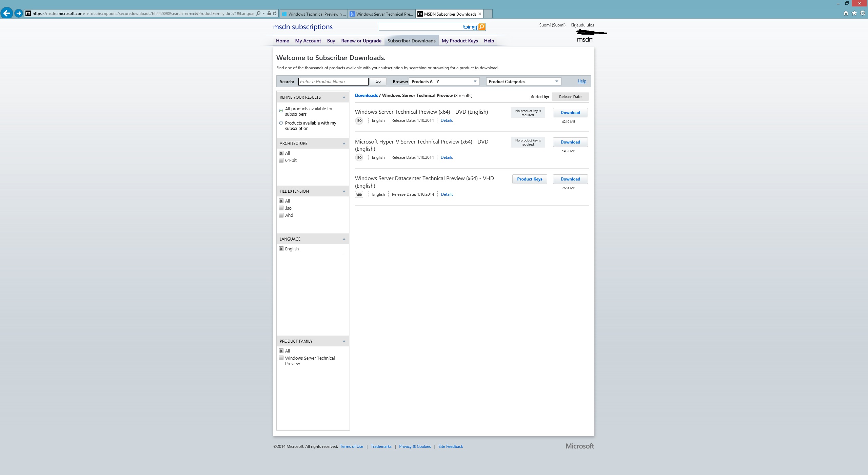Collapse the Language section
Screen dimensions: 868x475
click(344, 239)
